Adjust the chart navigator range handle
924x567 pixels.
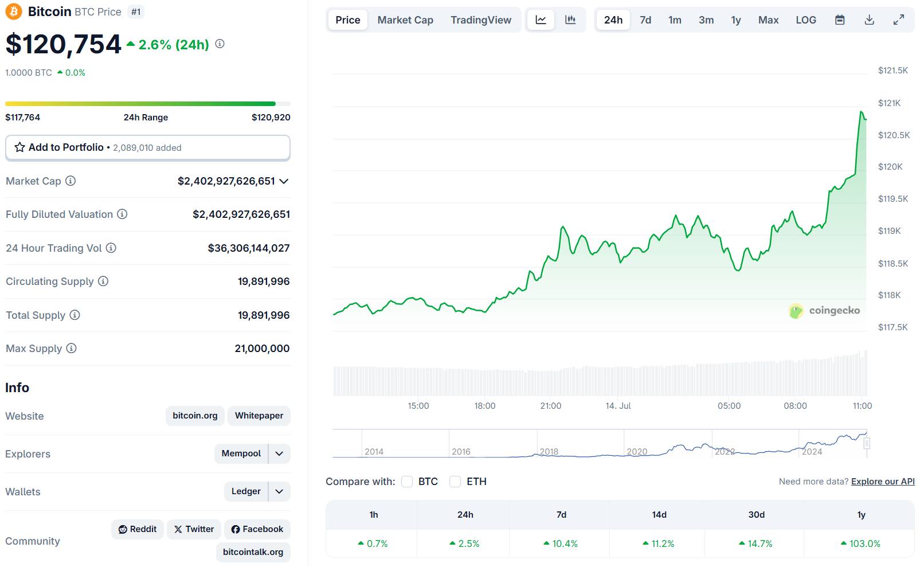click(x=867, y=443)
